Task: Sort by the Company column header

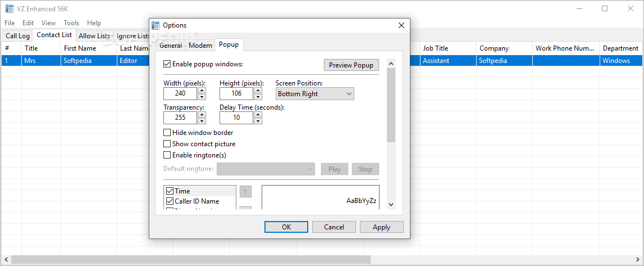Action: pyautogui.click(x=504, y=48)
